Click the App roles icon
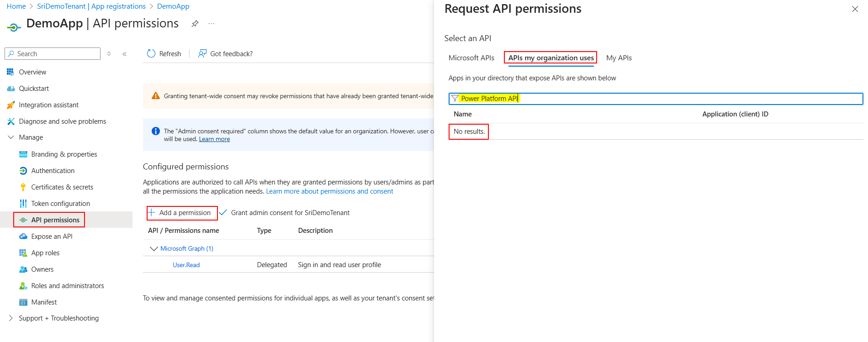 [23, 253]
